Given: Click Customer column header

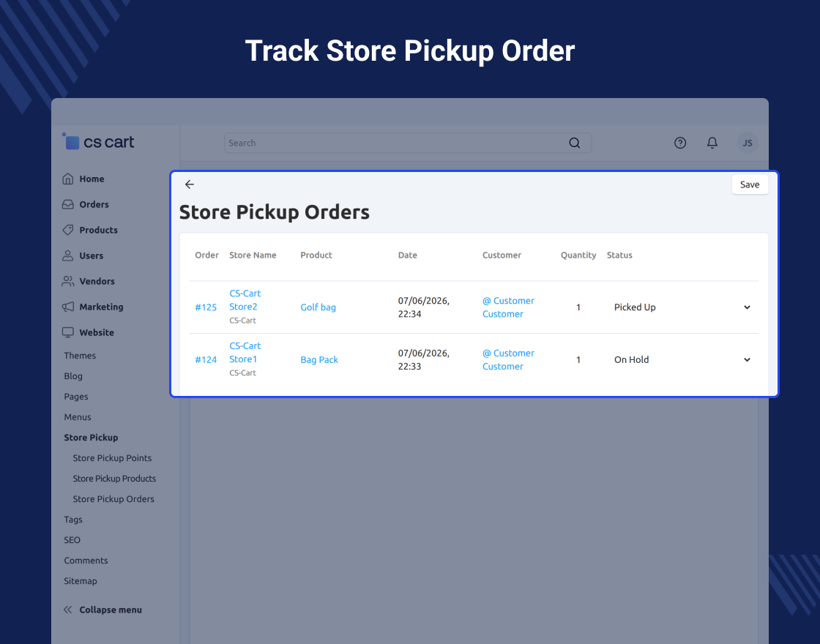Looking at the screenshot, I should tap(502, 255).
